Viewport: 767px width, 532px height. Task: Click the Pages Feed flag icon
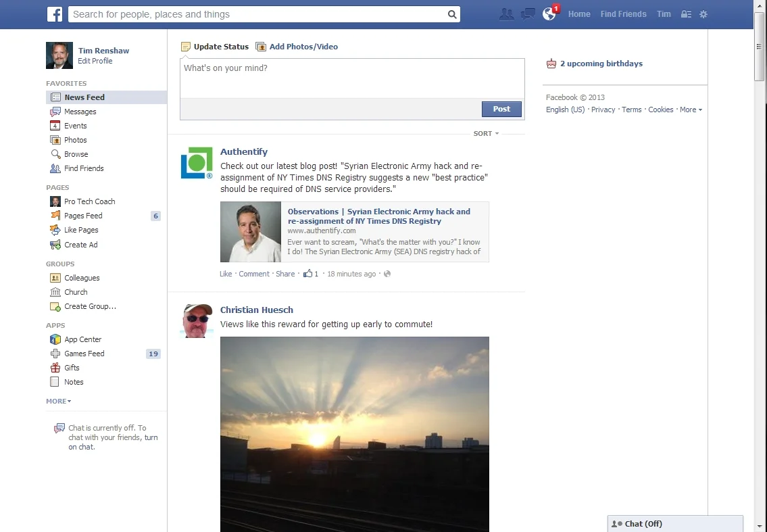click(55, 216)
